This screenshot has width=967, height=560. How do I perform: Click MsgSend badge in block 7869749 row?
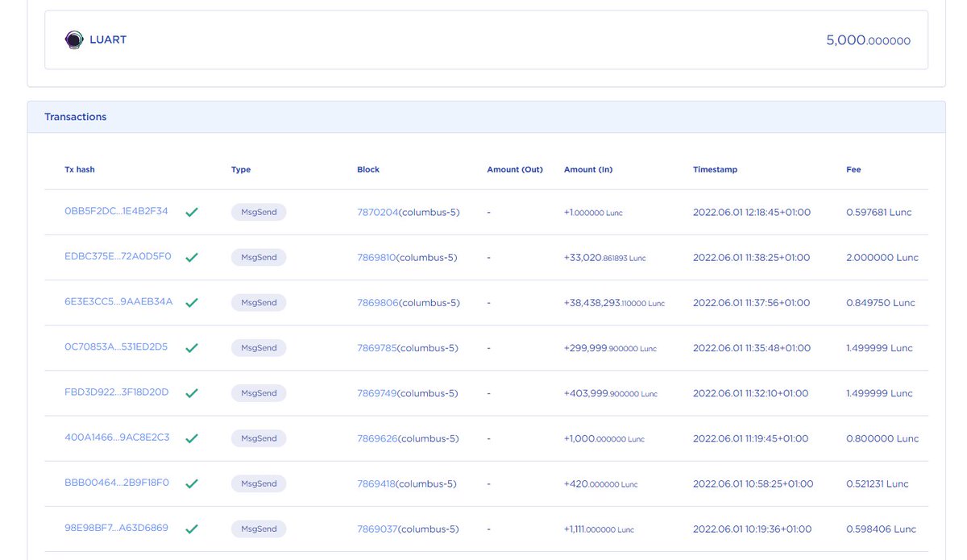(259, 392)
